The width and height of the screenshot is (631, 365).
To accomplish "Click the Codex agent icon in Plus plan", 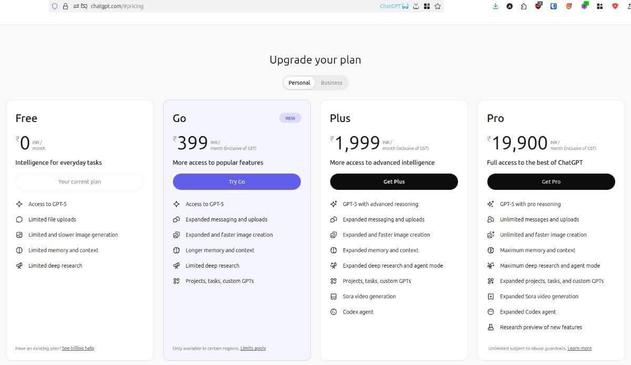I will [x=334, y=312].
